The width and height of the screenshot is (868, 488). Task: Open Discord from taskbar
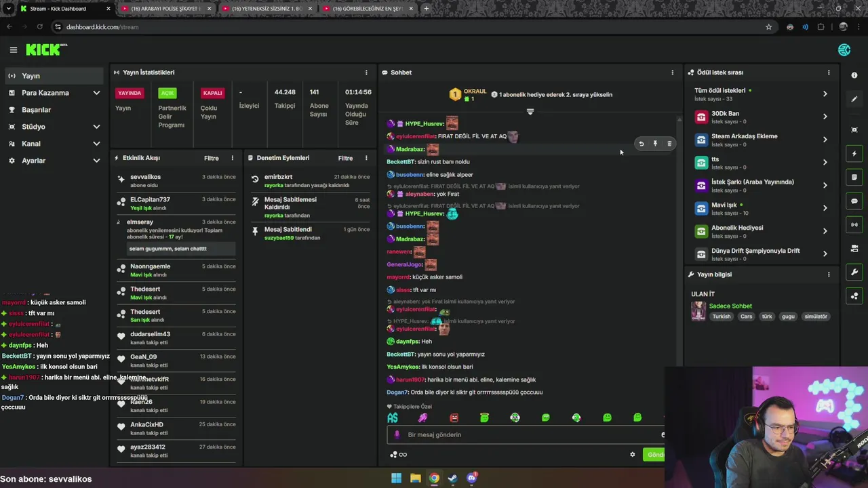(472, 478)
